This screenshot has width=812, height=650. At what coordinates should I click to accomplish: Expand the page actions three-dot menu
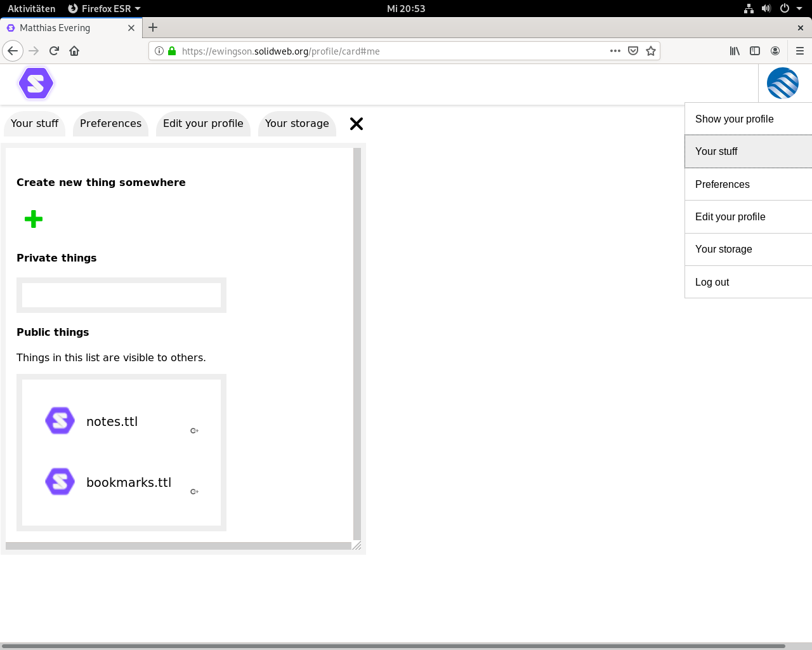[615, 51]
